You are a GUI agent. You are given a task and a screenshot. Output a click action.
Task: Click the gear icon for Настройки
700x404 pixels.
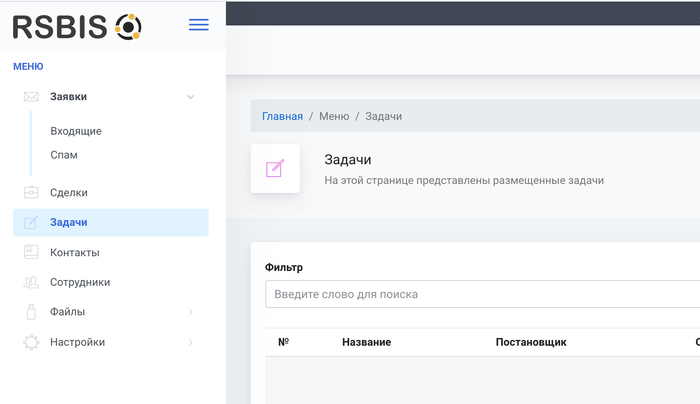tap(31, 342)
